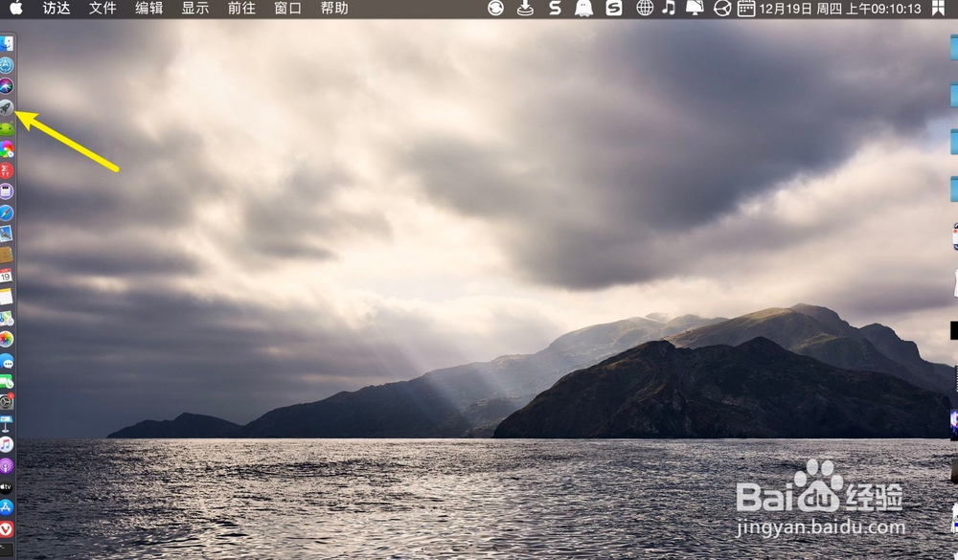Open Preview app in the Dock

pos(6,234)
